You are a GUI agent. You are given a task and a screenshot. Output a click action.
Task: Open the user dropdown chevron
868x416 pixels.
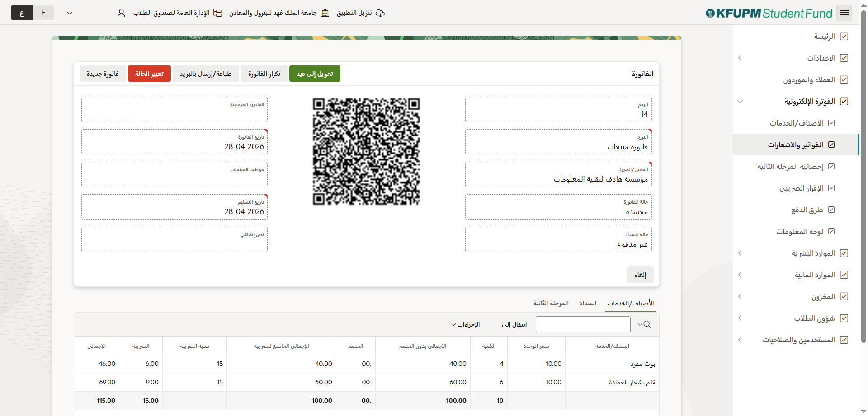pos(70,13)
